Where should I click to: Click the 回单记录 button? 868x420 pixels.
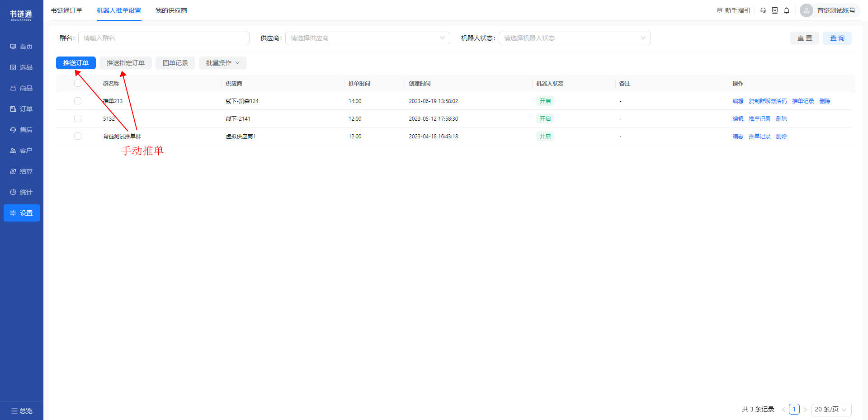[x=175, y=63]
